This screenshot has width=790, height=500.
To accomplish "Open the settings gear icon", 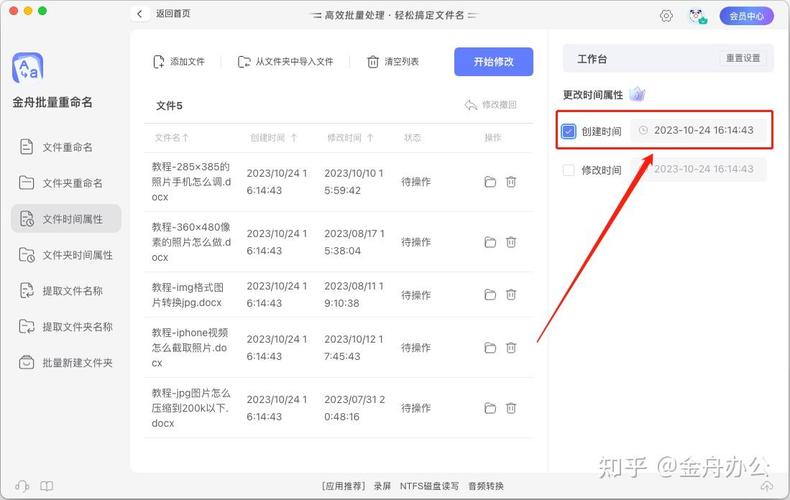I will (666, 16).
